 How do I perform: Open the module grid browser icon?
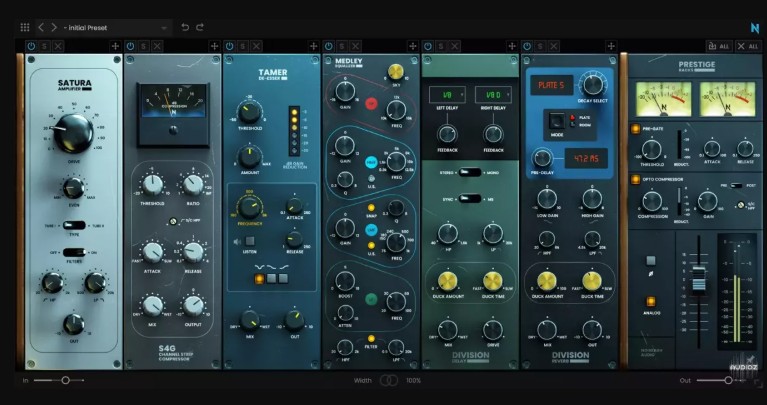(x=25, y=27)
